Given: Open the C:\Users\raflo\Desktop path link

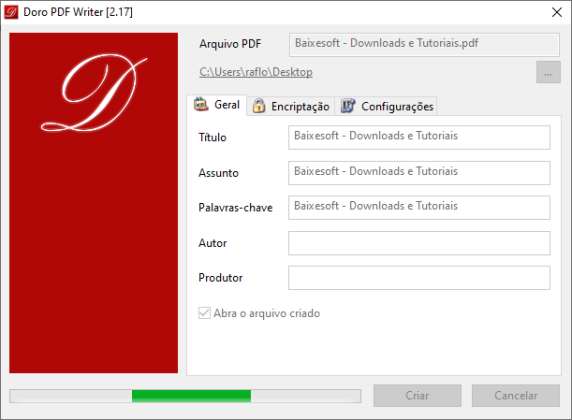Looking at the screenshot, I should (256, 72).
